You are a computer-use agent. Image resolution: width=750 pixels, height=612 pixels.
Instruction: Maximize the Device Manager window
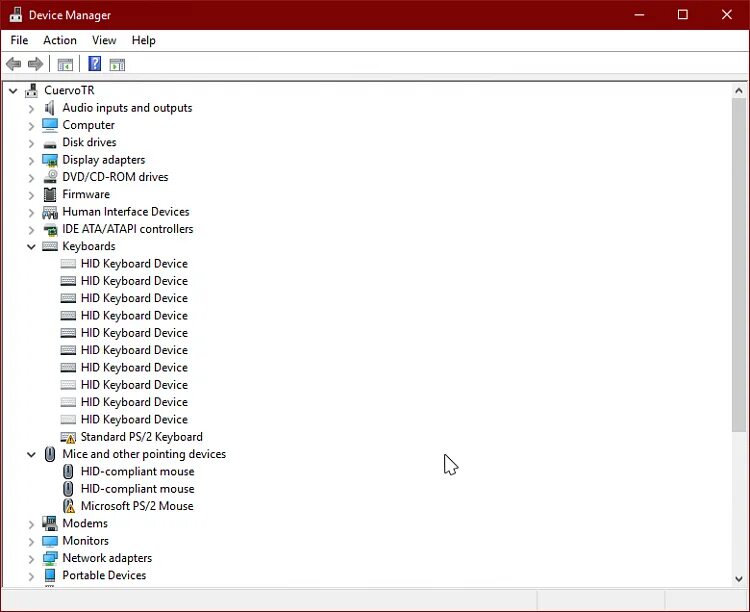(x=683, y=15)
